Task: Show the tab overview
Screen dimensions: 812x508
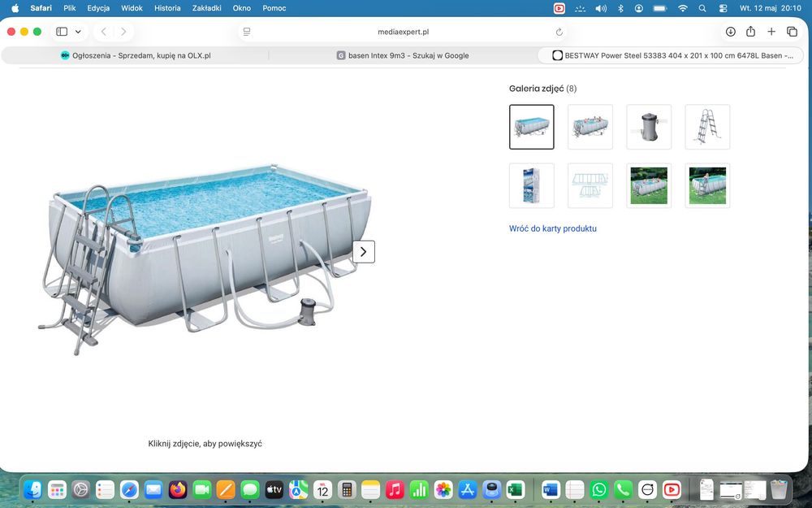Action: point(792,32)
